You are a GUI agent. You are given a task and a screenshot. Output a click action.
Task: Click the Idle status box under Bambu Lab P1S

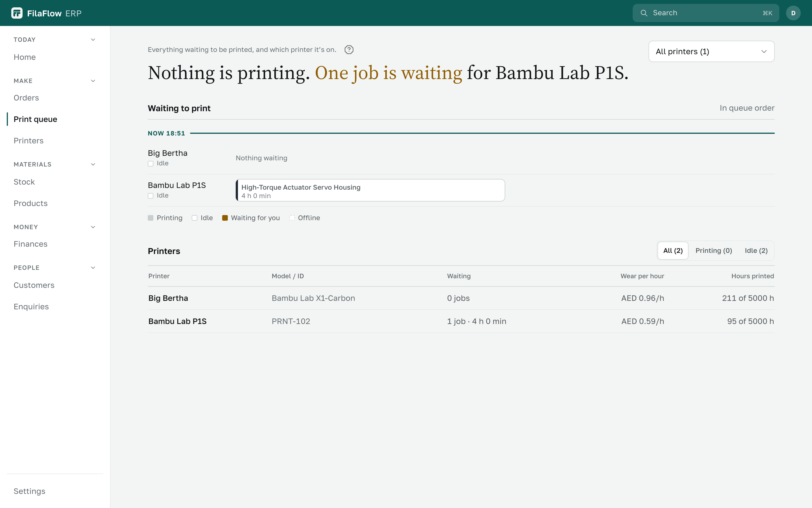(151, 196)
